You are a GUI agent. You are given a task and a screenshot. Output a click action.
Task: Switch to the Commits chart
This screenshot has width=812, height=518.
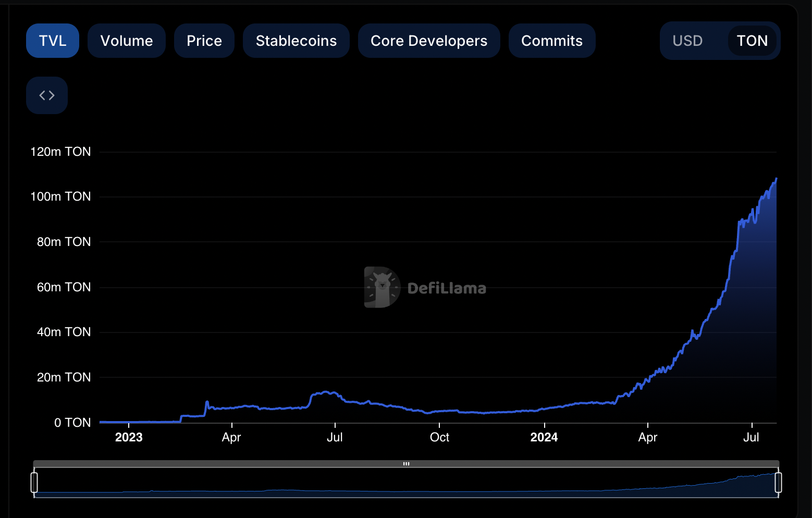pyautogui.click(x=552, y=41)
